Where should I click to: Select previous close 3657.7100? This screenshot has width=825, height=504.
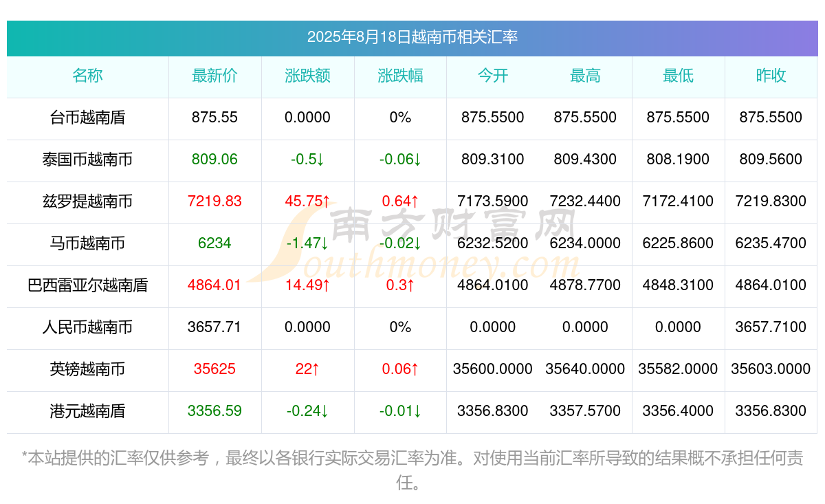coord(771,327)
